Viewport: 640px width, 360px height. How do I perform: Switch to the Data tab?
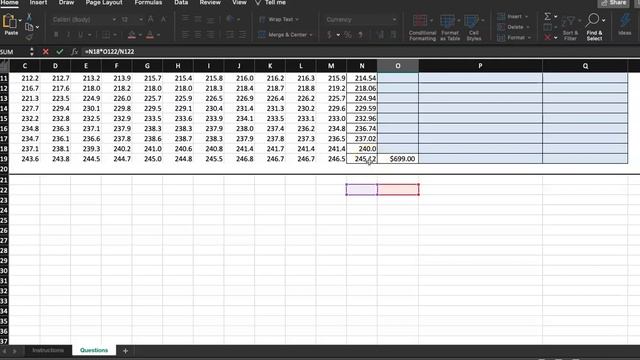tap(181, 2)
